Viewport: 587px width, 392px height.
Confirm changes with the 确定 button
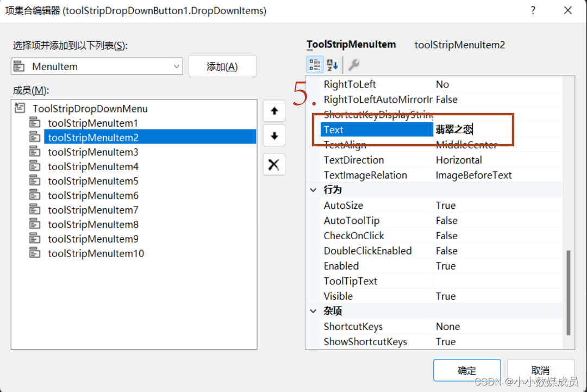(x=466, y=370)
